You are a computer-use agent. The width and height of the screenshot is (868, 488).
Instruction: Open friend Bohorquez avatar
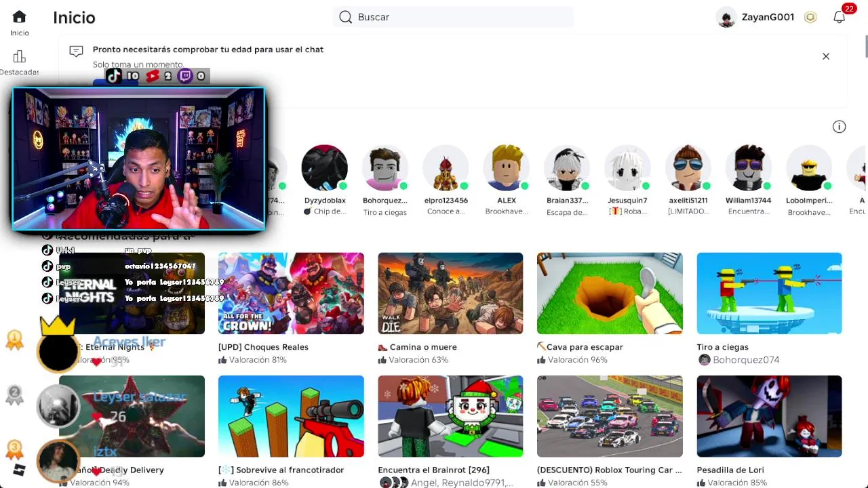tap(385, 168)
